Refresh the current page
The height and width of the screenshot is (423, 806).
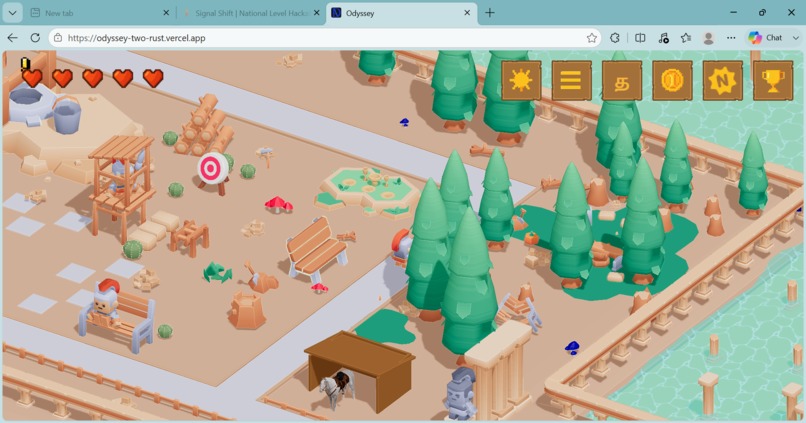click(x=35, y=38)
